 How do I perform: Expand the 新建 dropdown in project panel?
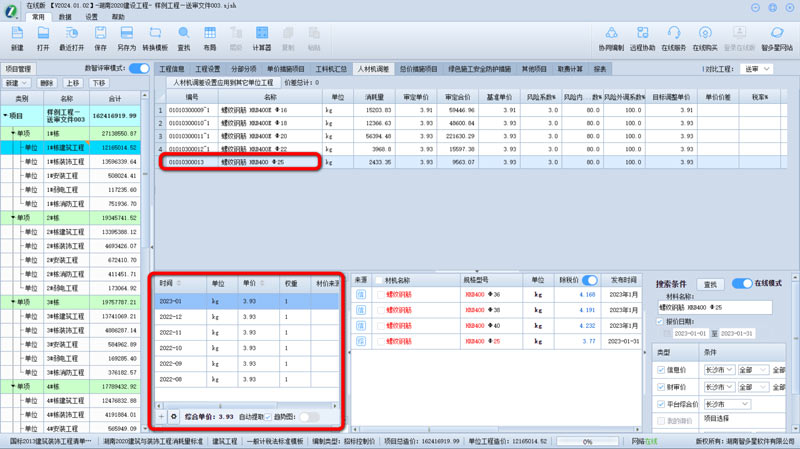19,84
